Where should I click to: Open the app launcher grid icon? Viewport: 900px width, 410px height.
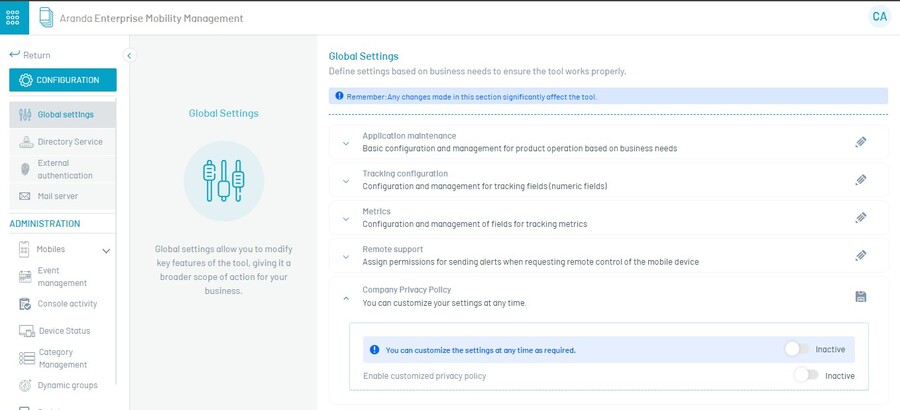pos(14,17)
